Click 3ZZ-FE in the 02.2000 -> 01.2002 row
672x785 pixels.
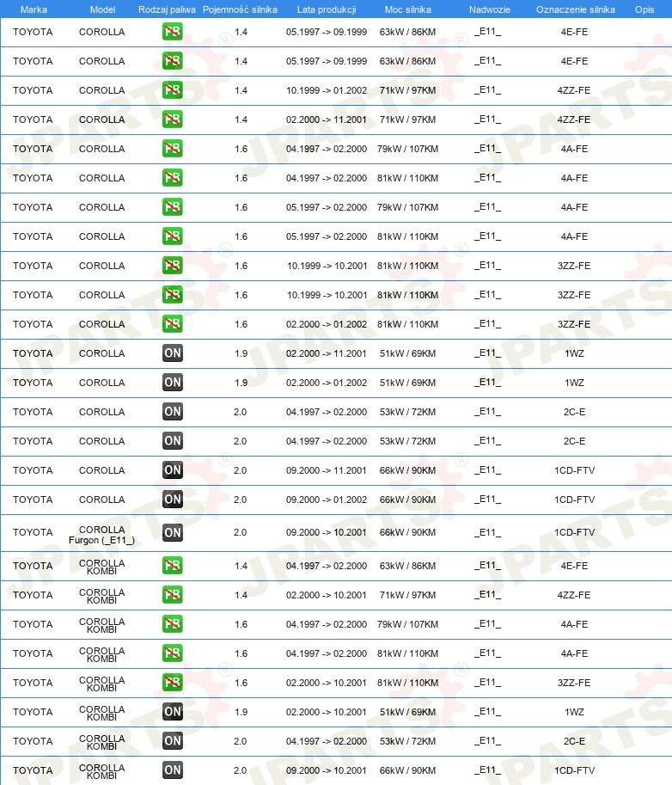click(x=574, y=324)
